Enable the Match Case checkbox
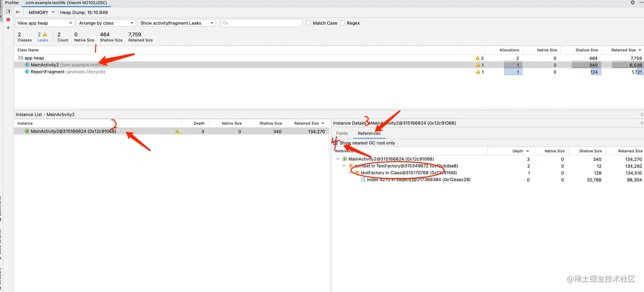The image size is (644, 292). click(x=308, y=23)
